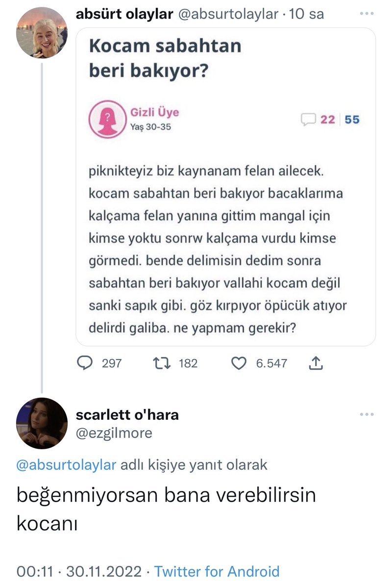This screenshot has width=392, height=588.
Task: Click the reply speech bubble icon
Action: click(86, 363)
